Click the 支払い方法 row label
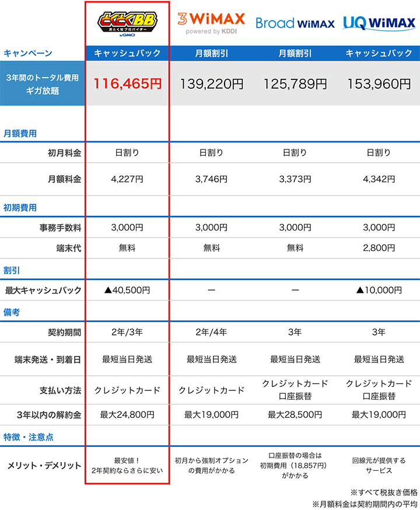 pos(60,390)
